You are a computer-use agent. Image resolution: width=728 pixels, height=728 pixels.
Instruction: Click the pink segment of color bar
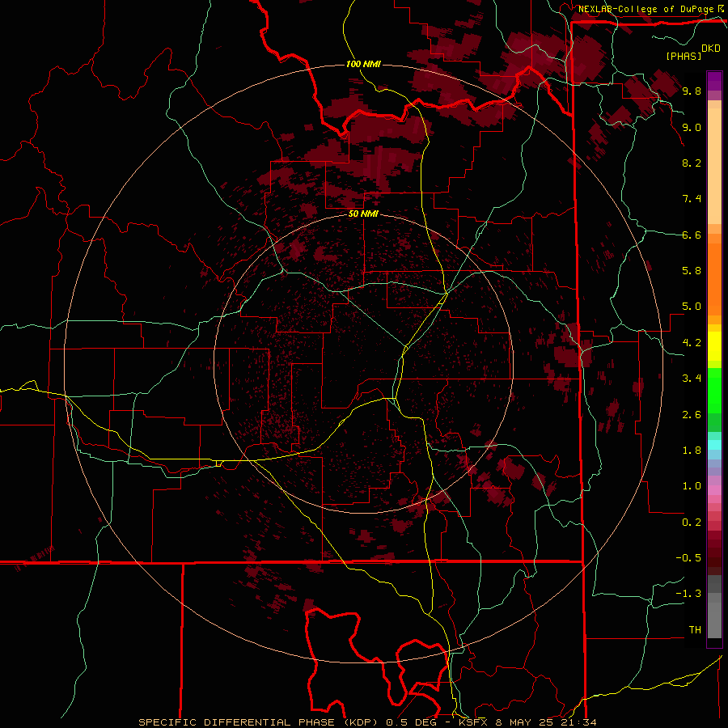714,490
